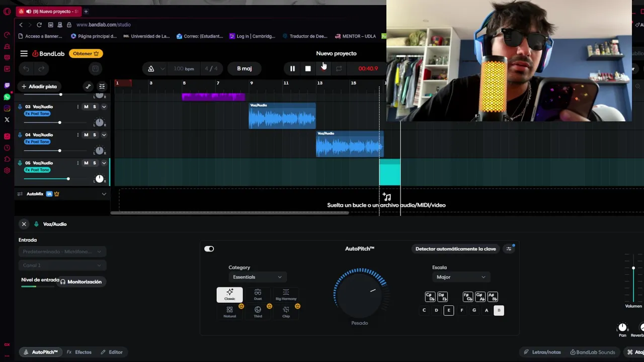The width and height of the screenshot is (644, 362).
Task: Click the automation curve icon beside Añadir pista
Action: click(88, 86)
